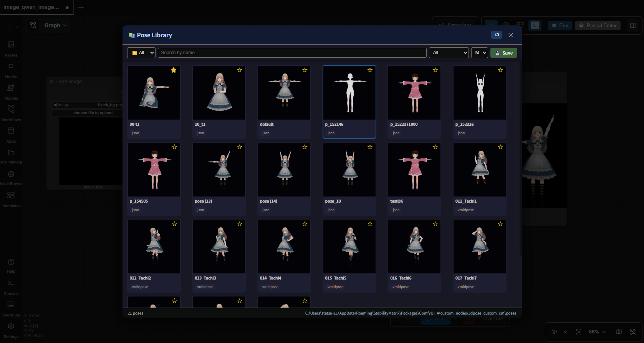This screenshot has width=644, height=343.
Task: Click the camera icon in the top toolbar
Action: 506,25
